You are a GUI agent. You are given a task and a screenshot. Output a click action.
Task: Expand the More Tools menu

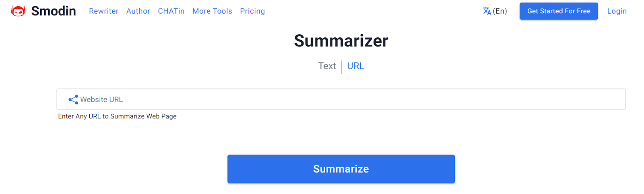pyautogui.click(x=212, y=11)
